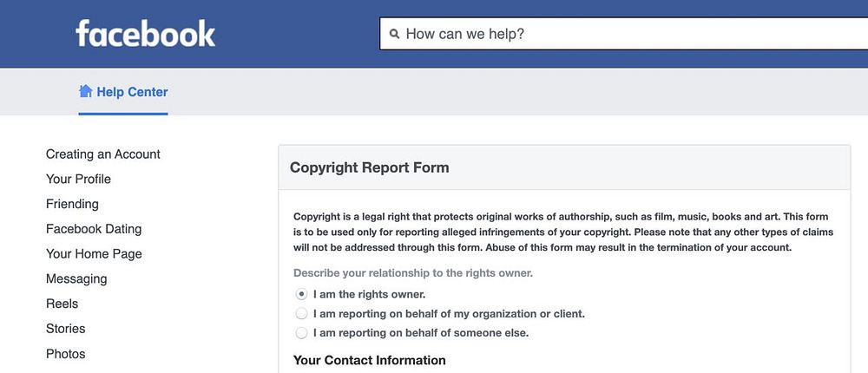Go to the Stories help section
The image size is (868, 373).
click(x=65, y=329)
